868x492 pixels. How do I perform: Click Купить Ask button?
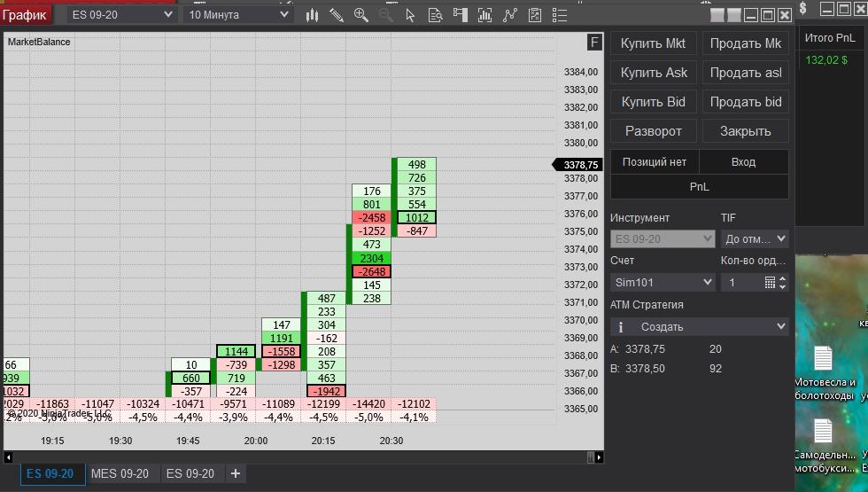point(654,73)
